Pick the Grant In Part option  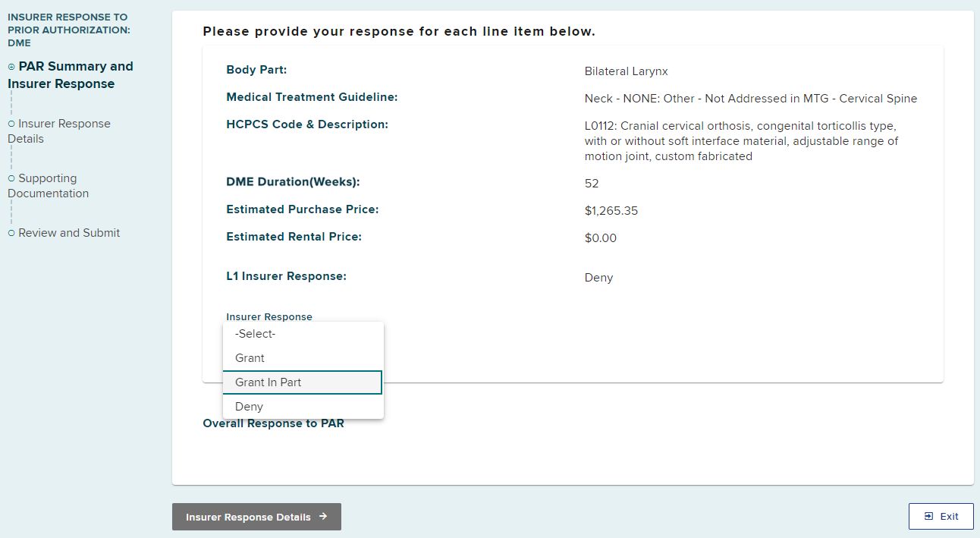269,382
